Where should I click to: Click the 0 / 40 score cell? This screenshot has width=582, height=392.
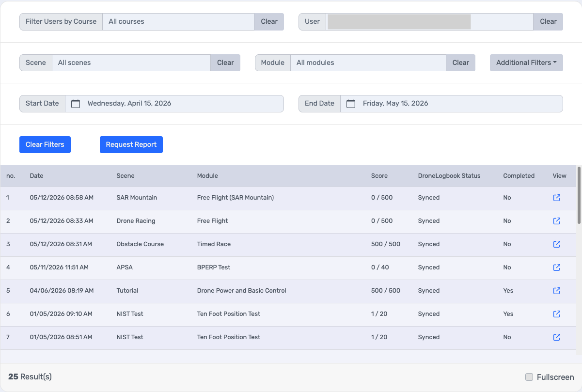click(379, 267)
